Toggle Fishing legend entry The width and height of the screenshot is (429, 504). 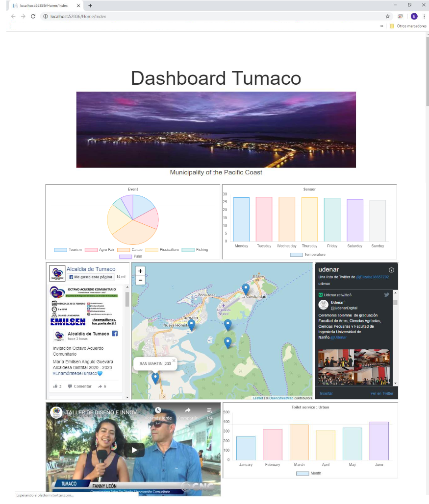click(x=195, y=250)
